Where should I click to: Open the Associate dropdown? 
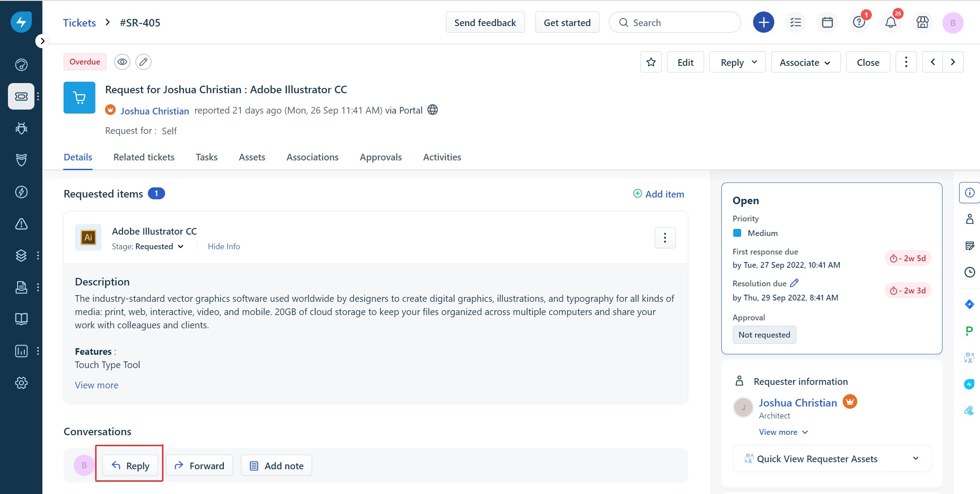805,62
